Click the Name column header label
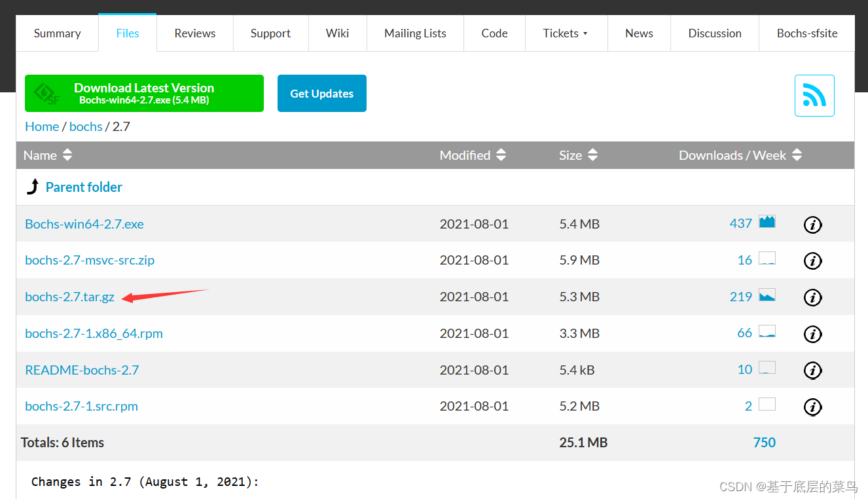Screen dimensions: 868x499 coord(40,155)
